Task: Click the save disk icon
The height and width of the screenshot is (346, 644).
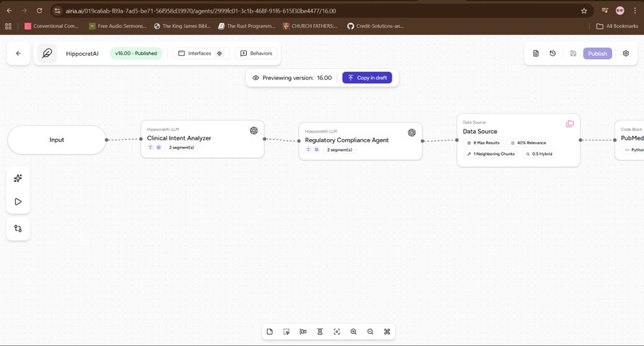Action: pos(573,54)
